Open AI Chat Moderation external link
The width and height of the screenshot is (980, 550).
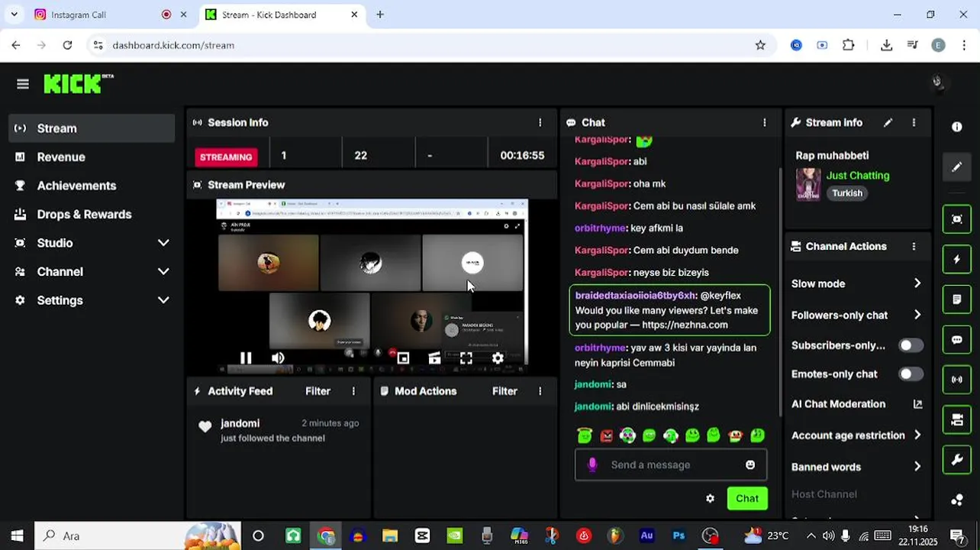(x=917, y=404)
